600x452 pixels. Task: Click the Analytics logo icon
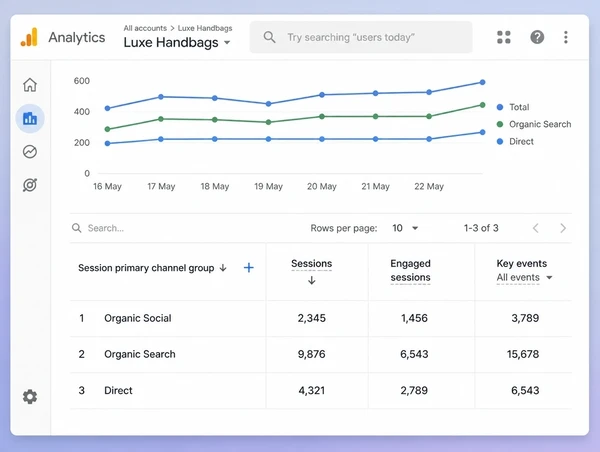29,37
